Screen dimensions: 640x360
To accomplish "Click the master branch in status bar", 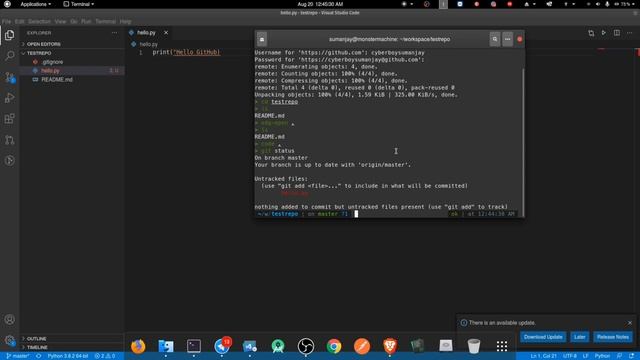I will pos(18,356).
